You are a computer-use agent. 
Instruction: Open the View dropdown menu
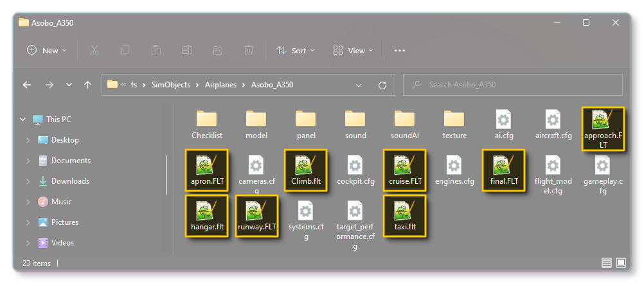click(x=353, y=51)
